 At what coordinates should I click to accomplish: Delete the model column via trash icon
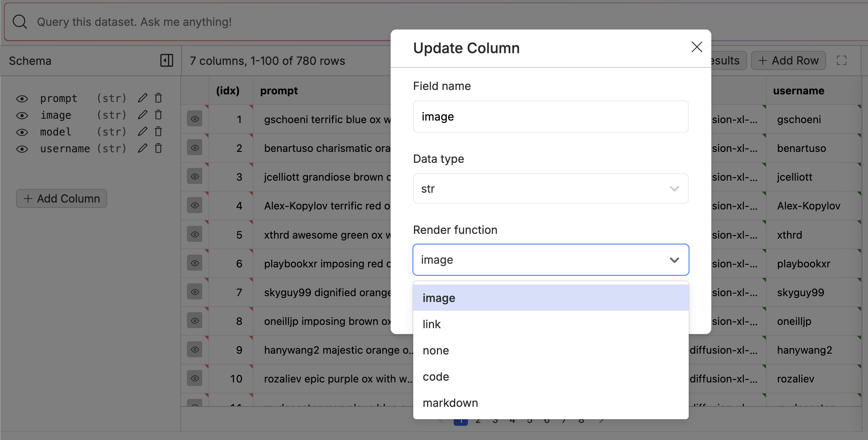click(x=158, y=131)
